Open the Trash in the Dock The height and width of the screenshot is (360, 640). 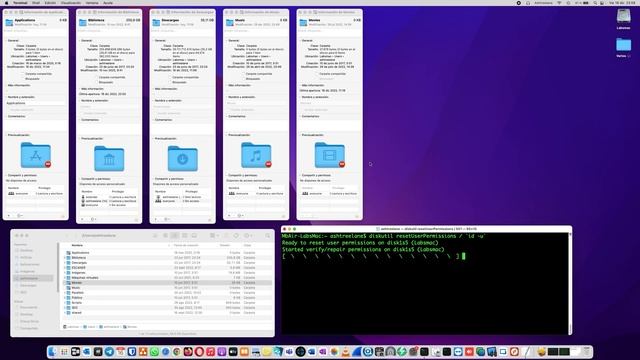pos(587,351)
